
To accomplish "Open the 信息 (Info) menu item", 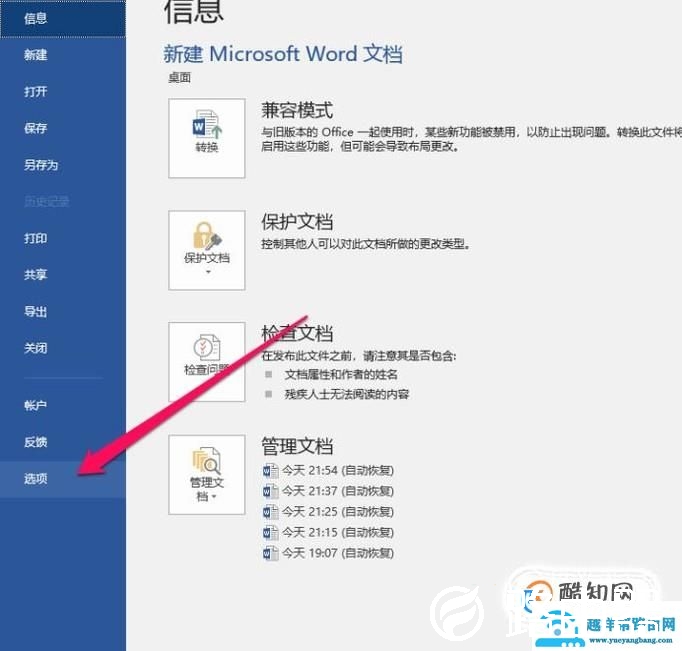I will click(x=63, y=18).
